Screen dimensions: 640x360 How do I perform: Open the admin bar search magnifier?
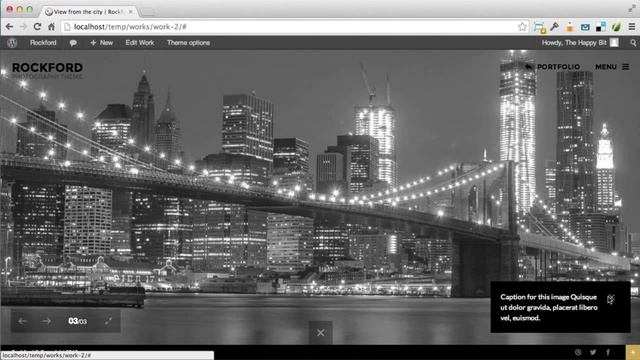633,43
